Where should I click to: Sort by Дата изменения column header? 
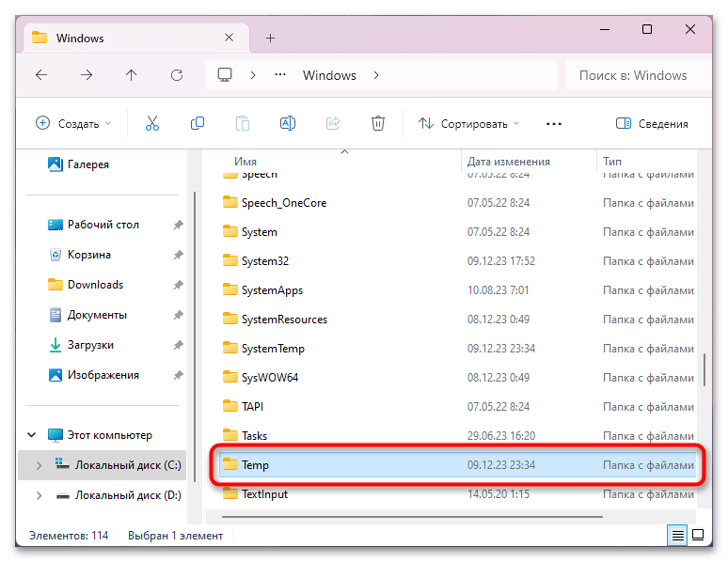coord(509,162)
